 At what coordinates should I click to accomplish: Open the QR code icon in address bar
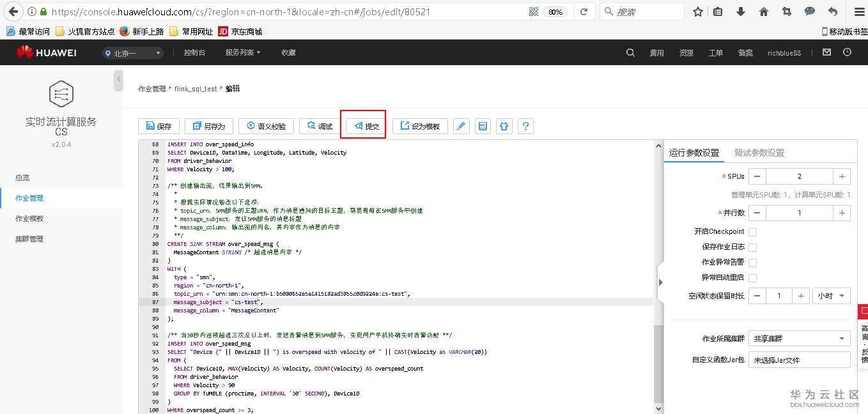coord(534,11)
